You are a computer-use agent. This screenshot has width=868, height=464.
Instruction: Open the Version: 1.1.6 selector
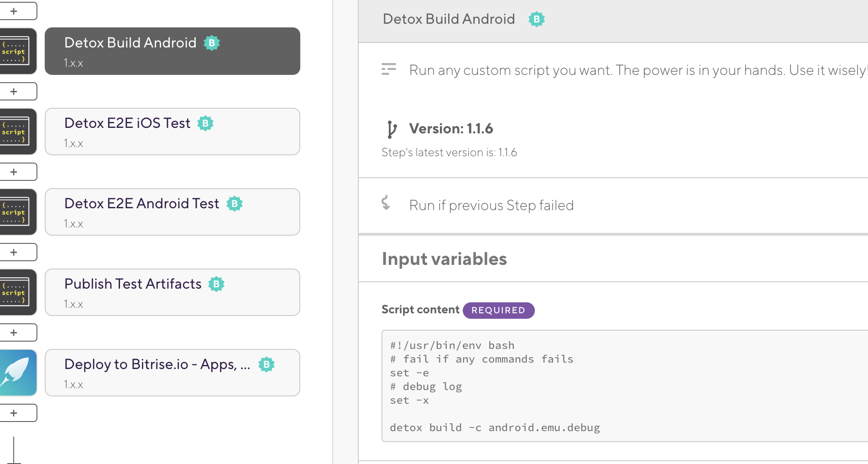pyautogui.click(x=451, y=129)
